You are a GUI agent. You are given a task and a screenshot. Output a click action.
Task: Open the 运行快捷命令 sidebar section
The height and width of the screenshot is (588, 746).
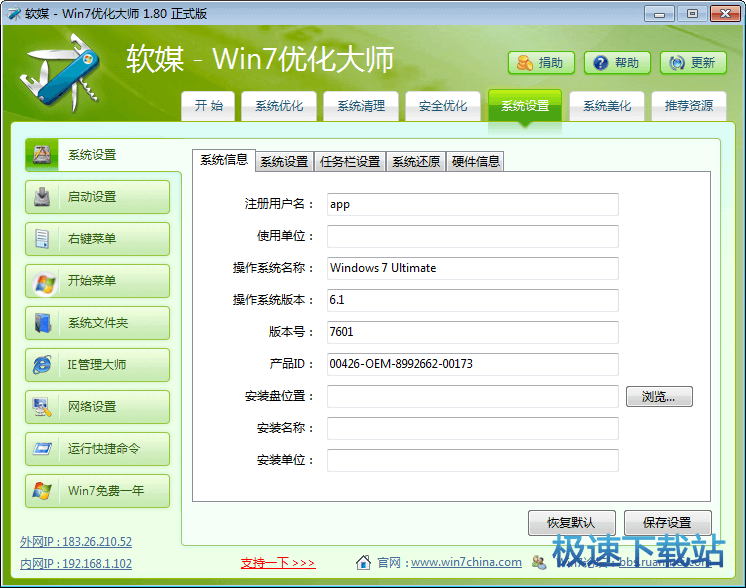[98, 449]
